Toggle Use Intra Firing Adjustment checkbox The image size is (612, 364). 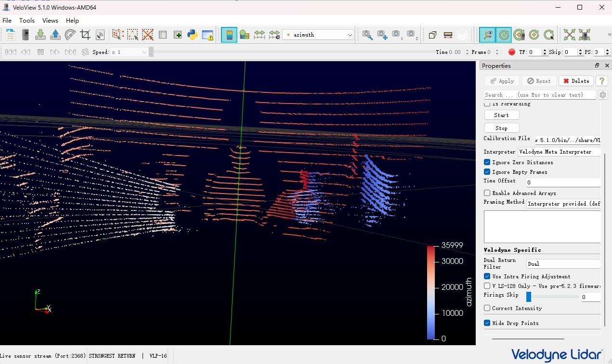tap(487, 276)
